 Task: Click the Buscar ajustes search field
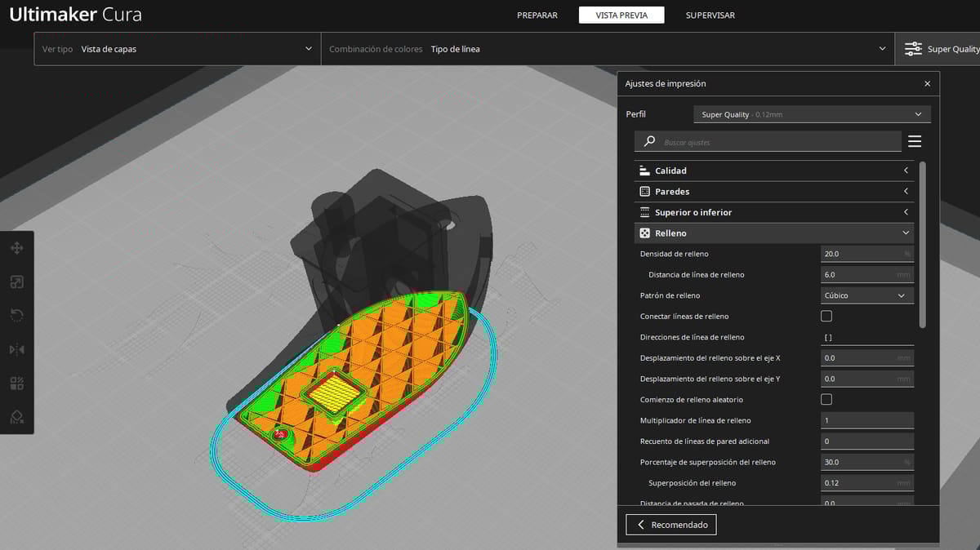[x=768, y=141]
